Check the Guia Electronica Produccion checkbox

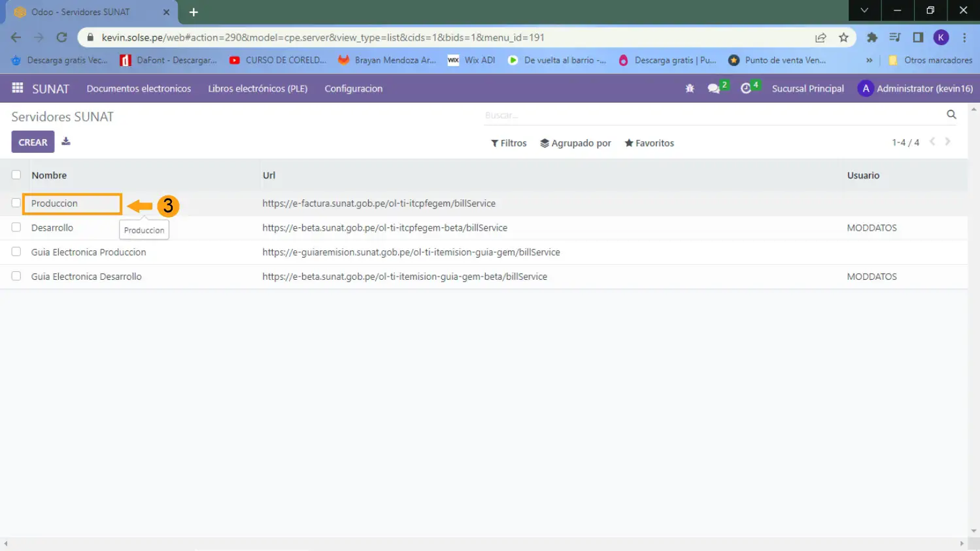[16, 252]
